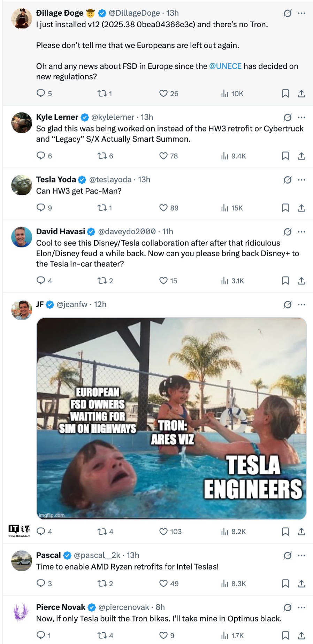Reply to Pascal's AMD Ryzen tweet
The height and width of the screenshot is (644, 313).
pyautogui.click(x=41, y=583)
